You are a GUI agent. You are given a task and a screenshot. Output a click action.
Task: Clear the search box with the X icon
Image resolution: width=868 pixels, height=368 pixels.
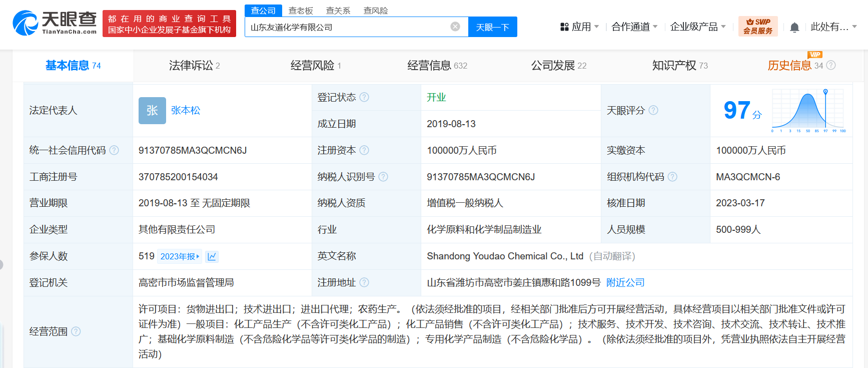tap(455, 27)
